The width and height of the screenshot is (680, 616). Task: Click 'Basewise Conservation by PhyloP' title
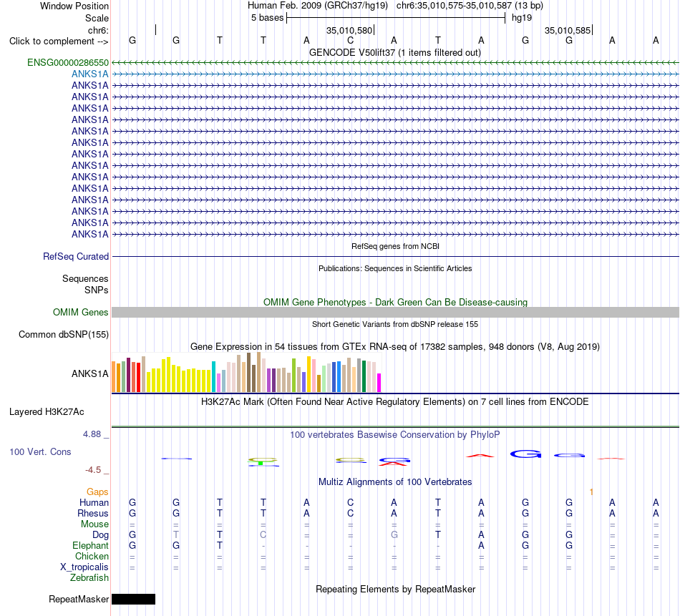tap(395, 435)
